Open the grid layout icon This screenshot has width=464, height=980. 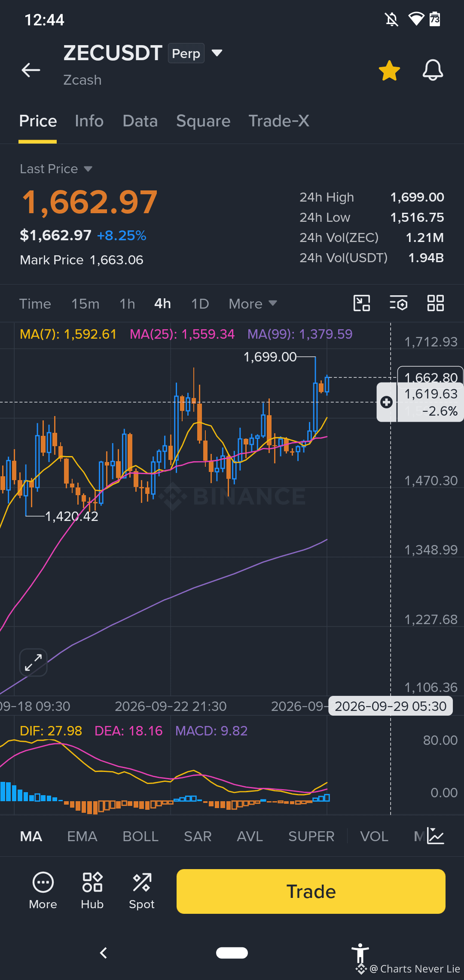point(436,303)
